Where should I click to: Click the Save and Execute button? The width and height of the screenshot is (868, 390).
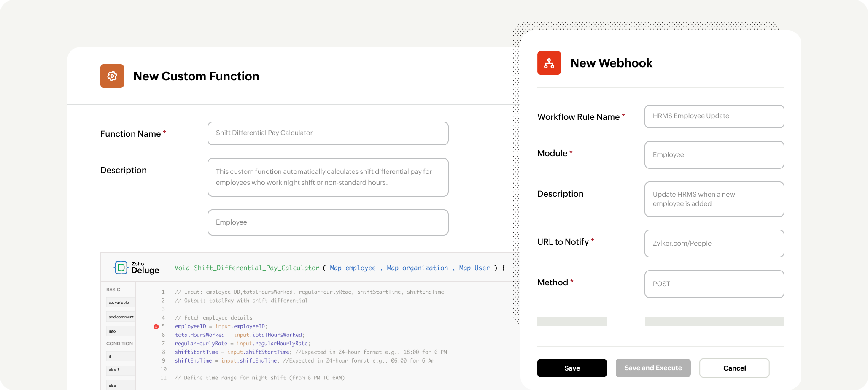(x=653, y=368)
